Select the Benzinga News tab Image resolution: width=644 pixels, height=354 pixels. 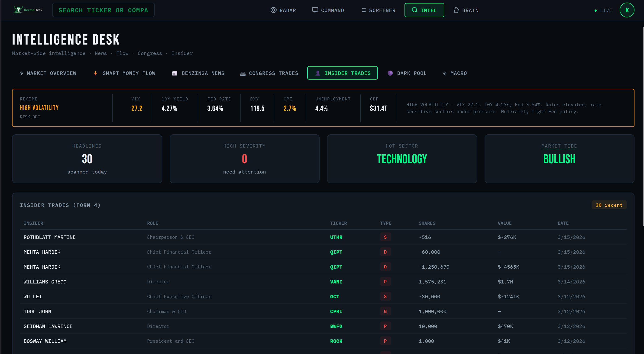(x=198, y=73)
